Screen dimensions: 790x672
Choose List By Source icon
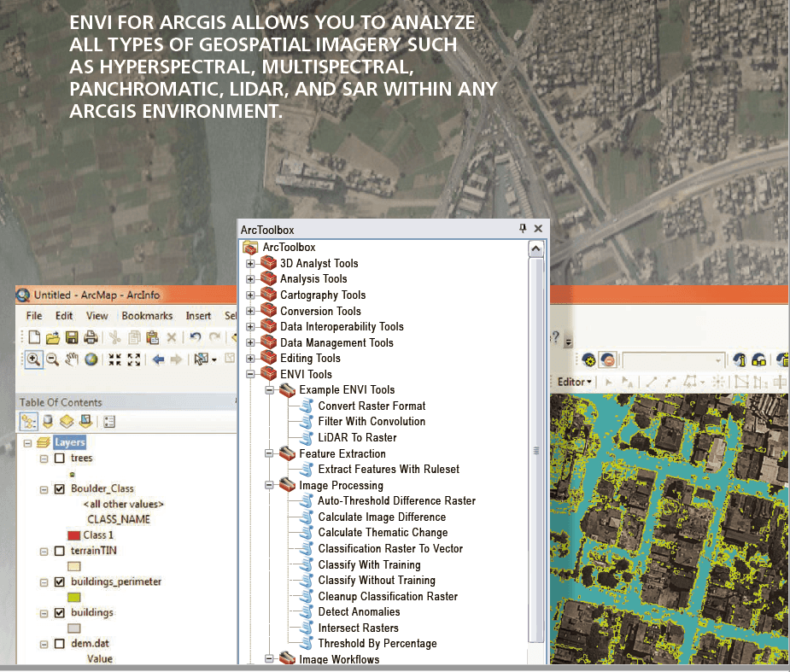(x=48, y=422)
